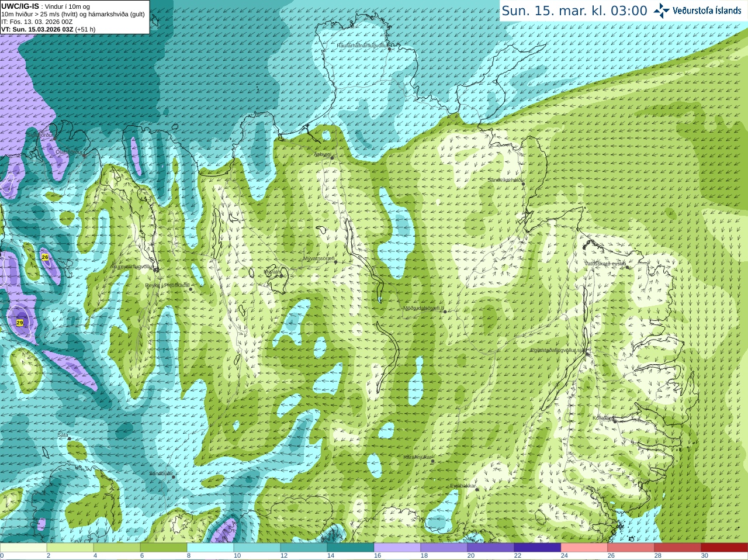Screen dimensions: 748x560
Task: Click the legend tick label 24
Action: click(565, 556)
